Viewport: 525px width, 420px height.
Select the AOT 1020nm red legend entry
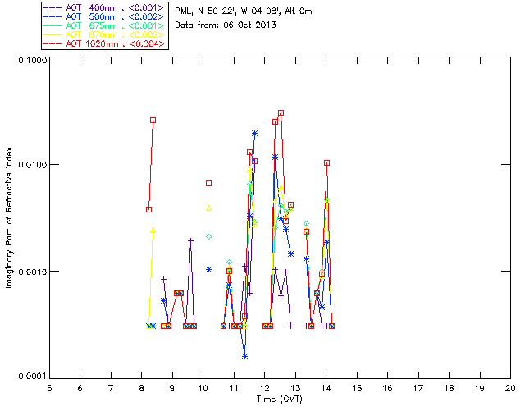pyautogui.click(x=104, y=43)
